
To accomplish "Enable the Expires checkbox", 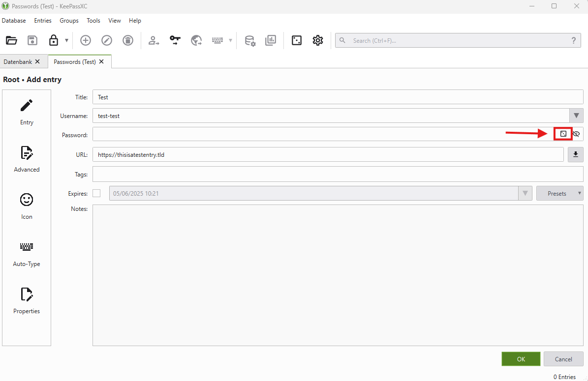I will pyautogui.click(x=96, y=193).
